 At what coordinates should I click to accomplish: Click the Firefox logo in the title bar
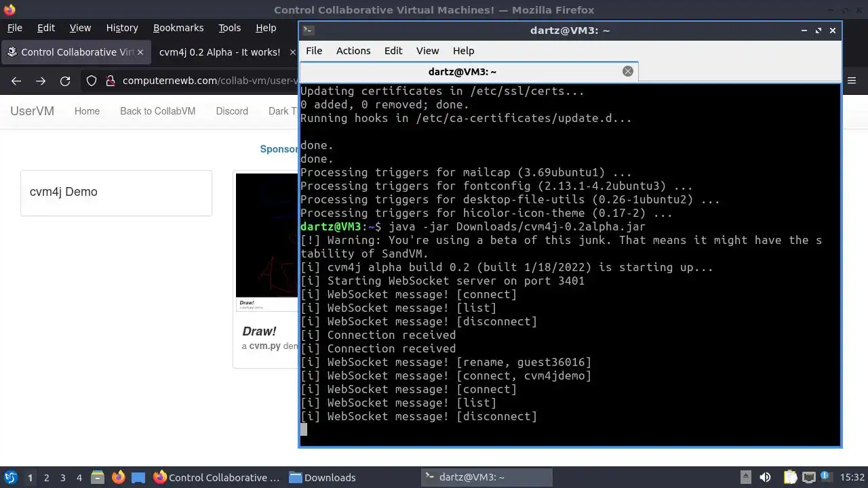[x=9, y=9]
